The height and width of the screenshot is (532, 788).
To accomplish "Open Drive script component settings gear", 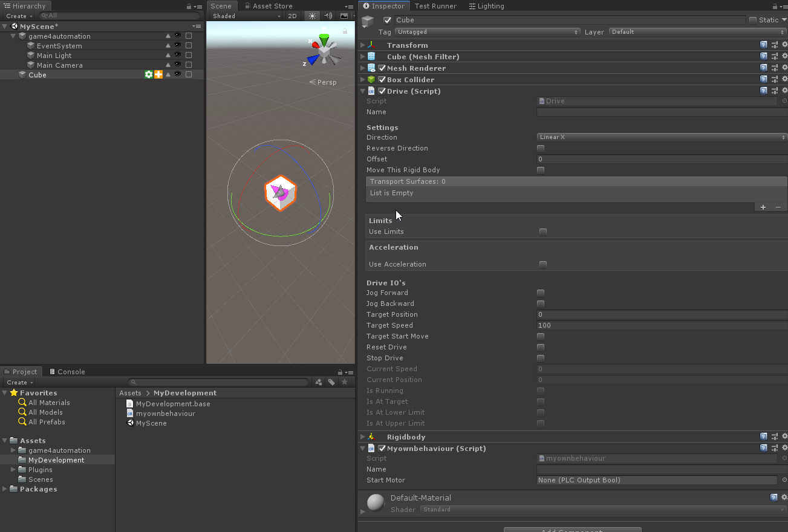I will pos(784,91).
